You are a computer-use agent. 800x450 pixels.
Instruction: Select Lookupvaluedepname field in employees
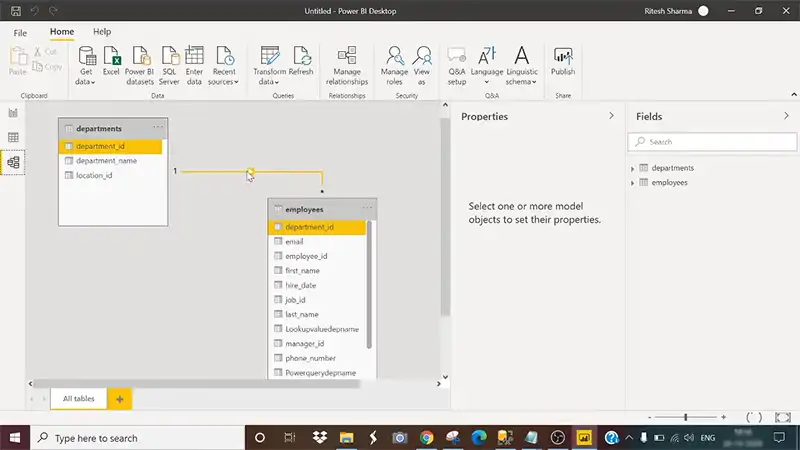coord(317,329)
